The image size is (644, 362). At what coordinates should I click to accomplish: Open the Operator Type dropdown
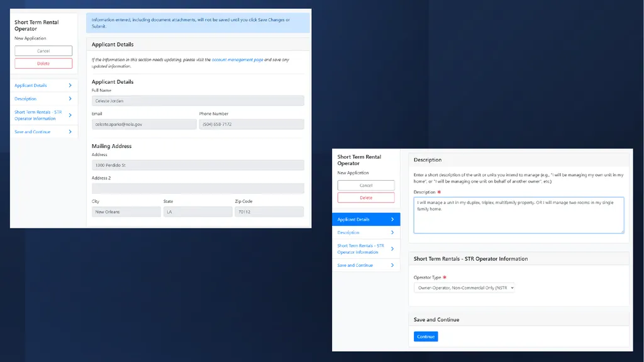pyautogui.click(x=464, y=288)
